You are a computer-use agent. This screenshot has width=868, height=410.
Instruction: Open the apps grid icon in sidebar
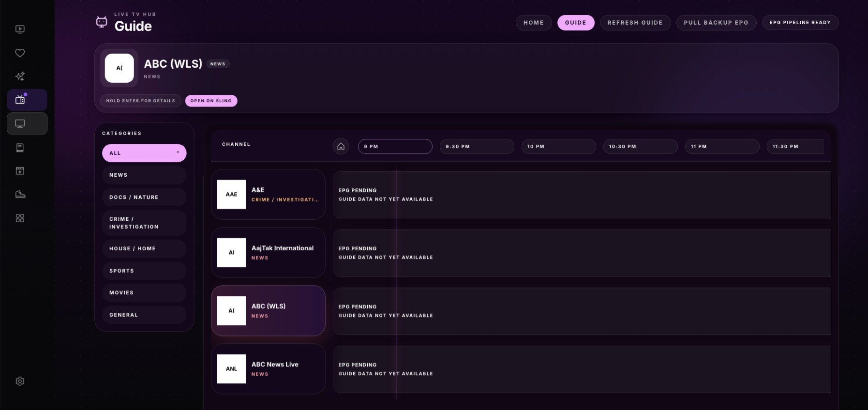(20, 218)
